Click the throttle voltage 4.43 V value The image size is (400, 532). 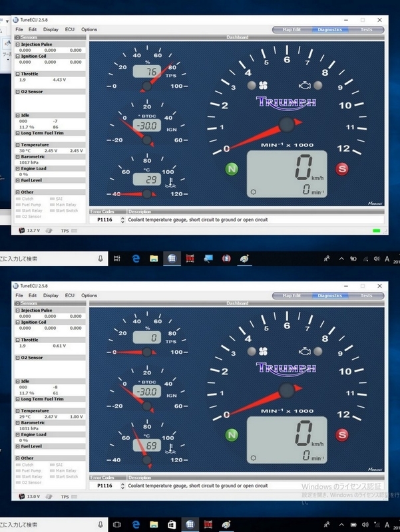tap(59, 80)
